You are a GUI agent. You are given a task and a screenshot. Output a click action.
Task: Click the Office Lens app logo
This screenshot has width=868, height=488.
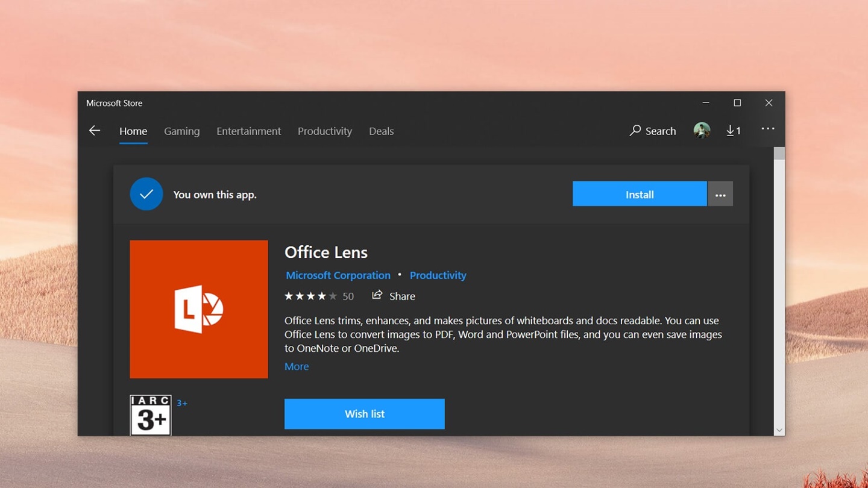tap(199, 309)
